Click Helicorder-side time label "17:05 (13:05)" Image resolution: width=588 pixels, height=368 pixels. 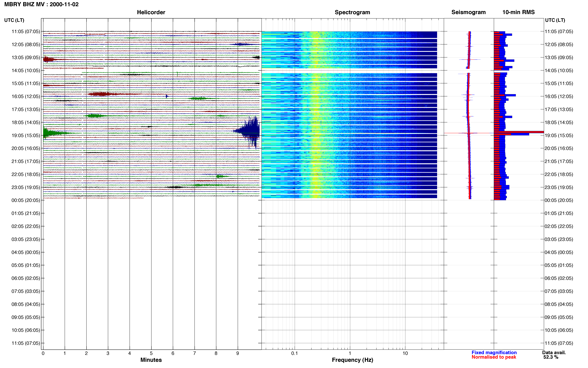26,109
